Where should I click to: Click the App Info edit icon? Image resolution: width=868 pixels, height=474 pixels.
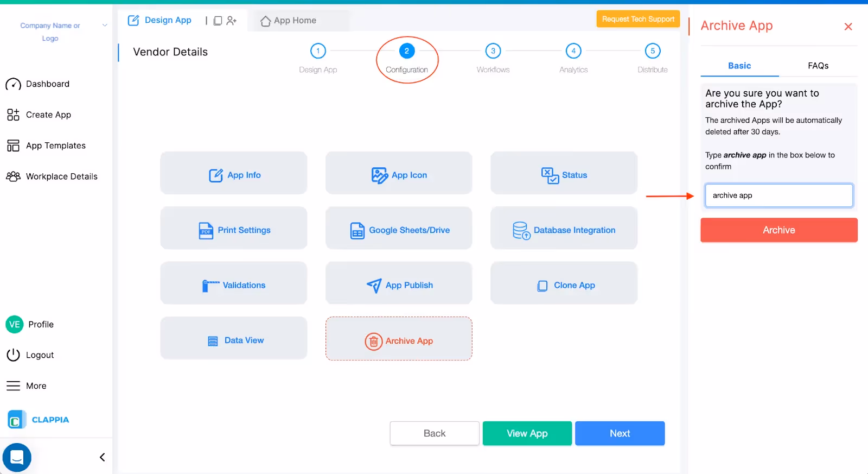click(216, 175)
